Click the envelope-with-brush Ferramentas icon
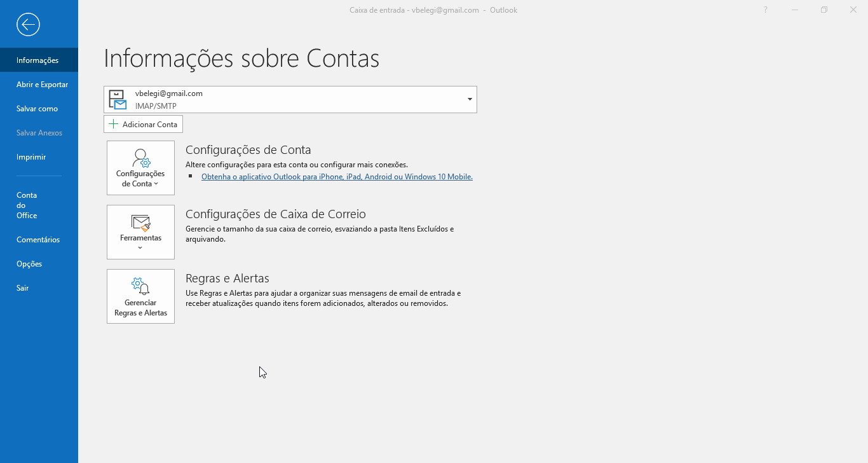 point(141,223)
